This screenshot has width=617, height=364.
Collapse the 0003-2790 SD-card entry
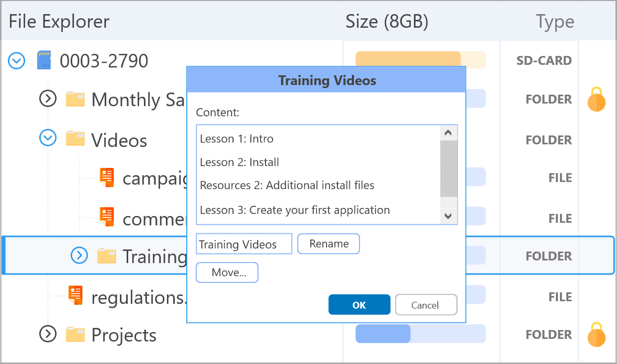16,60
